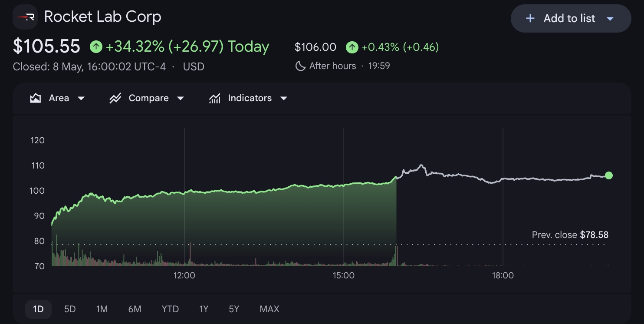Click the Indicators label in chart toolbar
The height and width of the screenshot is (324, 644).
250,98
